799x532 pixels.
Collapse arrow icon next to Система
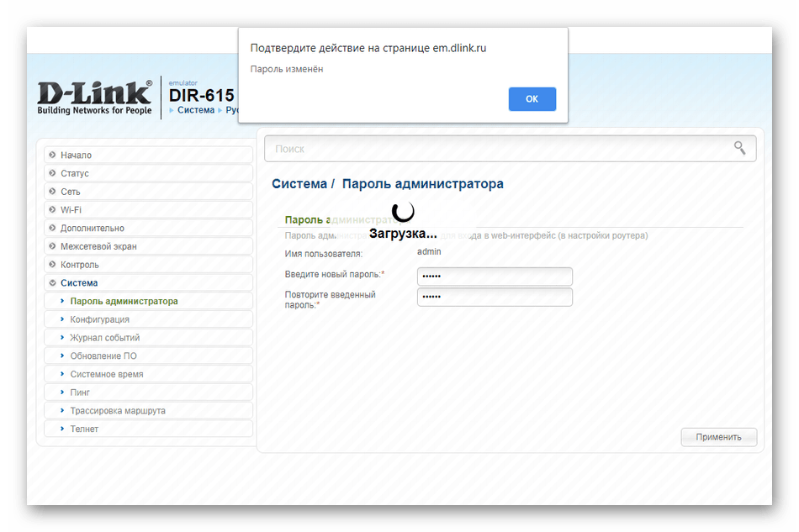click(52, 282)
